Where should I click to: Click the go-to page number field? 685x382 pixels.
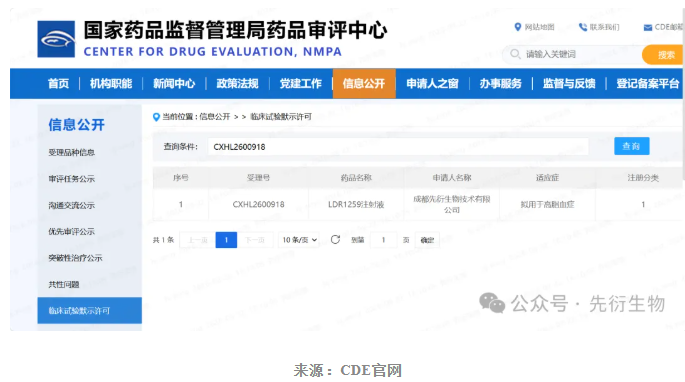(x=384, y=240)
